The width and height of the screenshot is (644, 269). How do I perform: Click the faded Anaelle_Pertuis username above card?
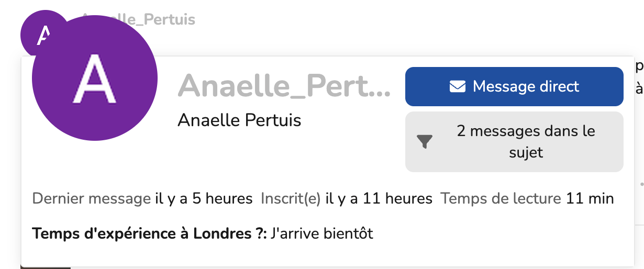click(x=157, y=20)
